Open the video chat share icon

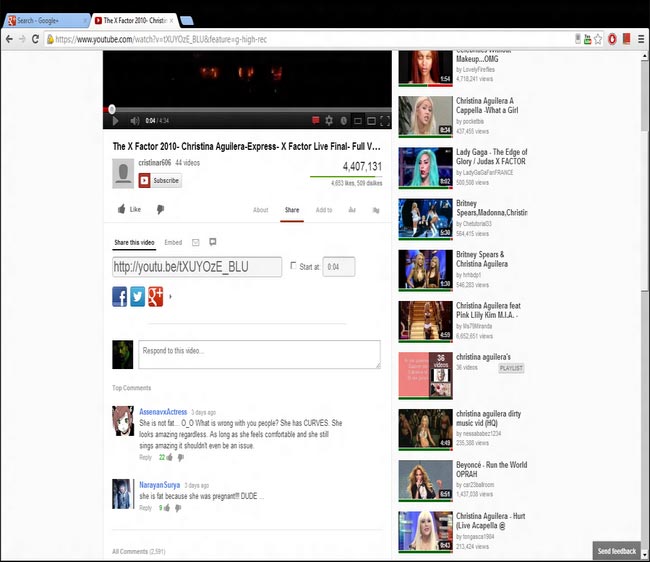tap(213, 242)
